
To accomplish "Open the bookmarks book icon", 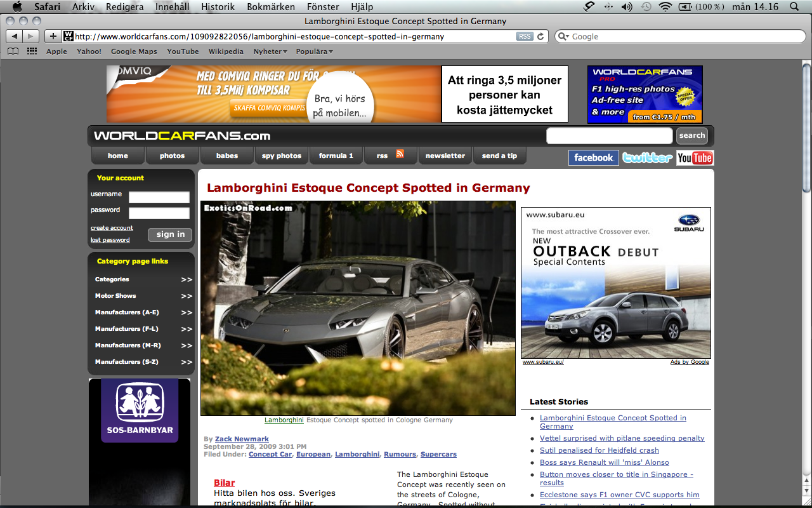I will (13, 51).
